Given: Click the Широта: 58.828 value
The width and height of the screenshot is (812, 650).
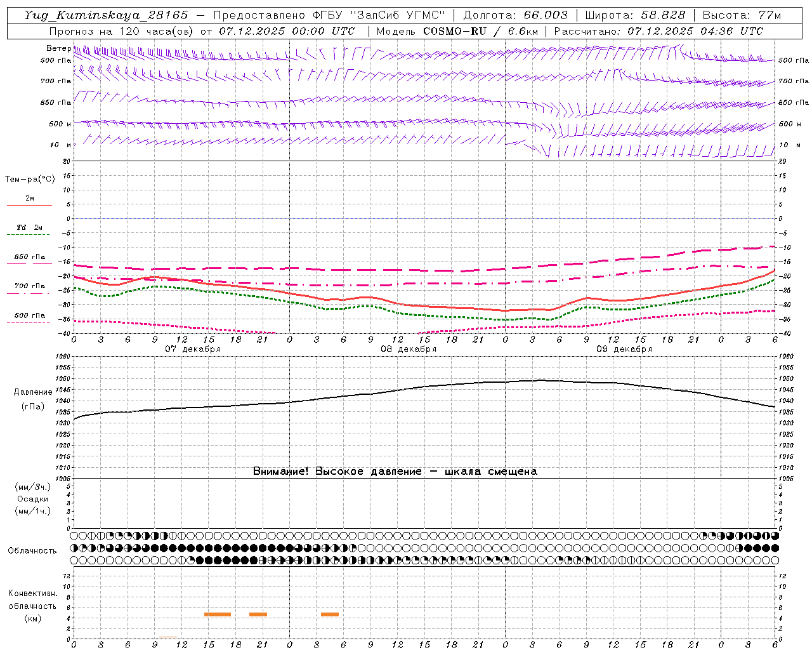Looking at the screenshot, I should [x=635, y=15].
